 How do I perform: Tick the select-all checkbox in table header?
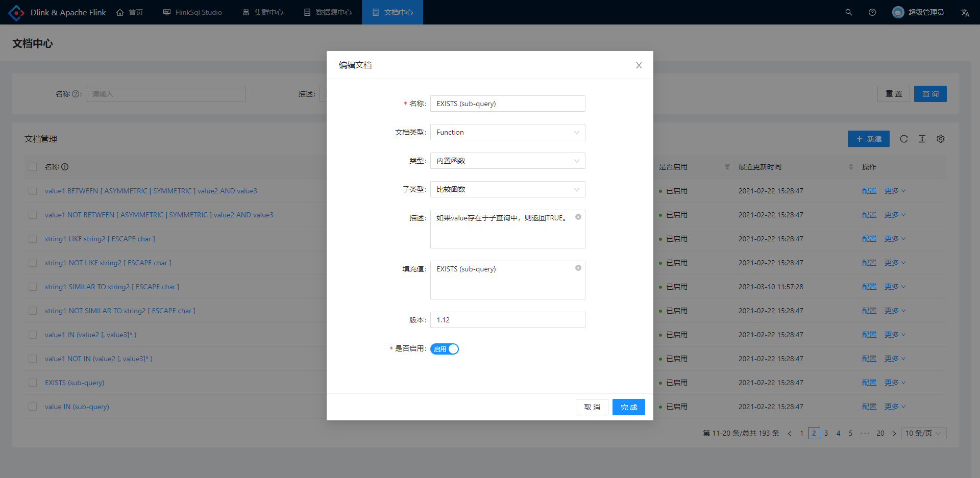pyautogui.click(x=33, y=167)
